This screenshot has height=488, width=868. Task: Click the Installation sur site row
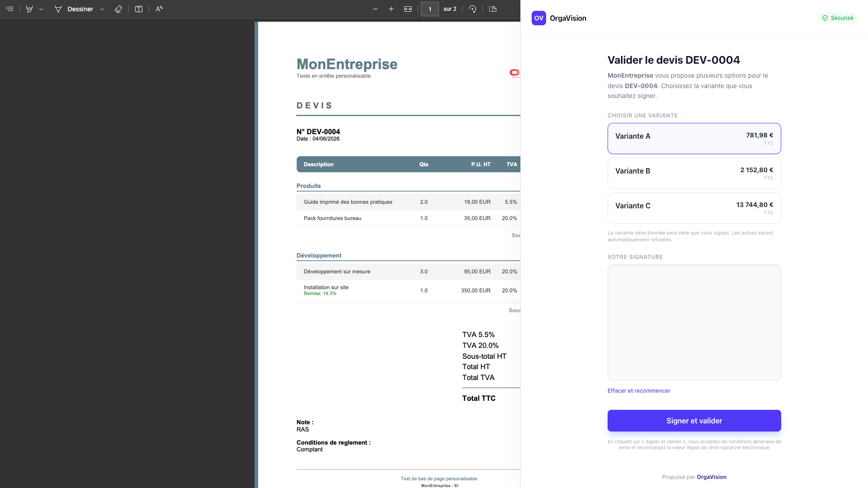coord(408,290)
